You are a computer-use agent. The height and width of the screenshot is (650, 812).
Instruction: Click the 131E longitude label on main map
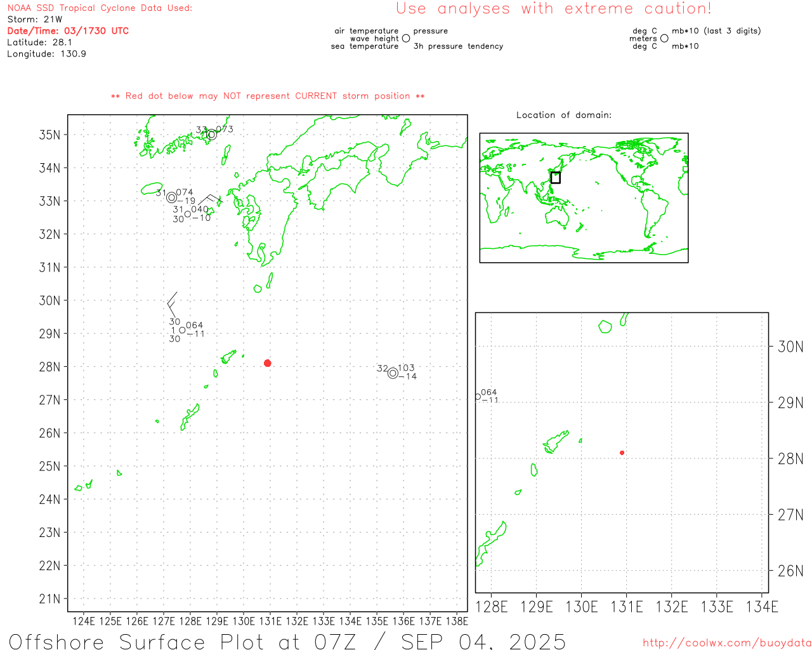pyautogui.click(x=270, y=621)
